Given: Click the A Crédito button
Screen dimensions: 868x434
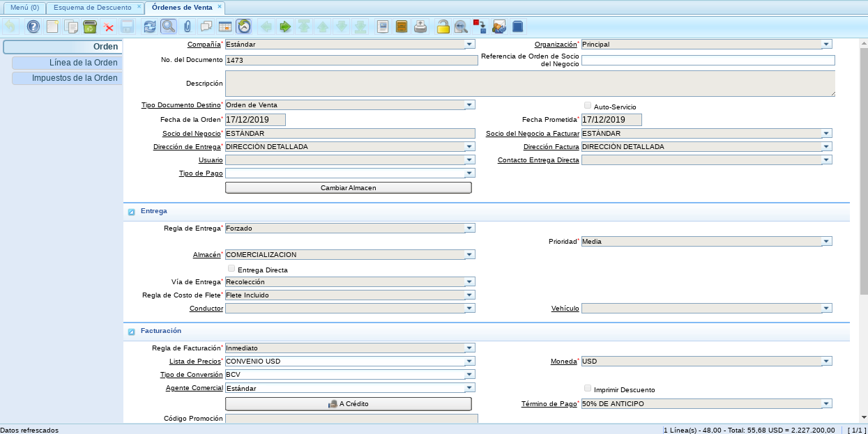Looking at the screenshot, I should tap(349, 404).
